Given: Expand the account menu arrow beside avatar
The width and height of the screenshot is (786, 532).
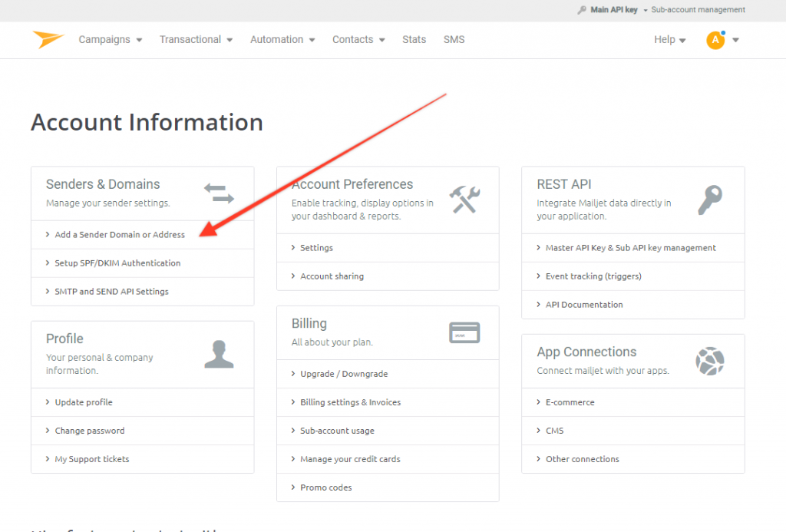Looking at the screenshot, I should click(735, 40).
